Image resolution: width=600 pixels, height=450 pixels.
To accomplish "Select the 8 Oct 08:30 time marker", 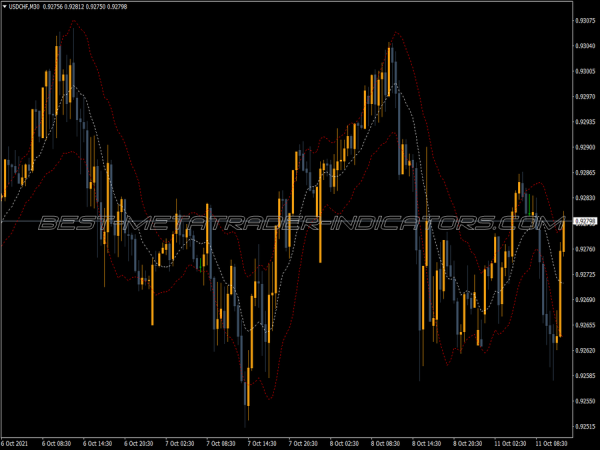I will (x=387, y=442).
